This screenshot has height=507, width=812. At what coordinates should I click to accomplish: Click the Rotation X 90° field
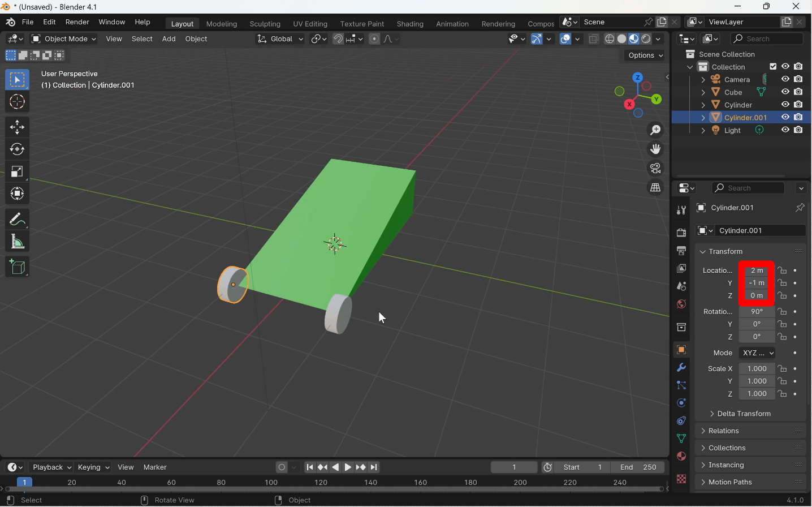[x=757, y=312]
